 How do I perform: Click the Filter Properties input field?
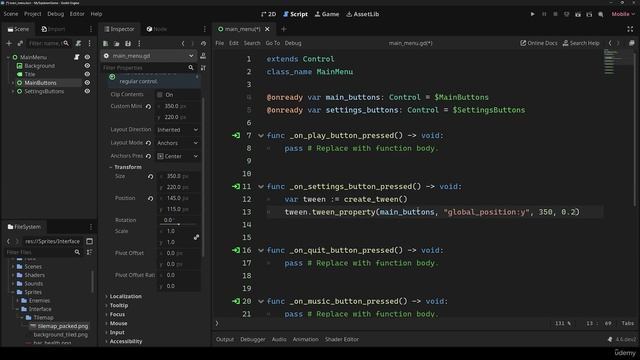pos(149,68)
